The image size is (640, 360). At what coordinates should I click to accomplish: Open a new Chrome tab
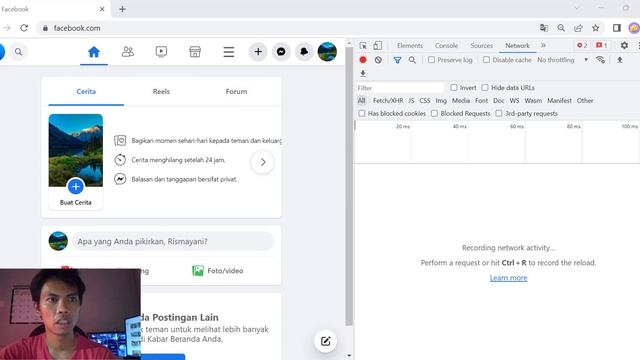(x=122, y=9)
